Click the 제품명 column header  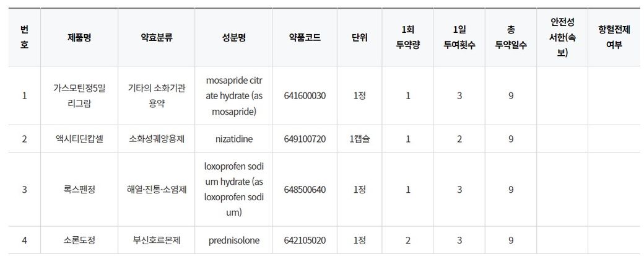[x=79, y=37]
